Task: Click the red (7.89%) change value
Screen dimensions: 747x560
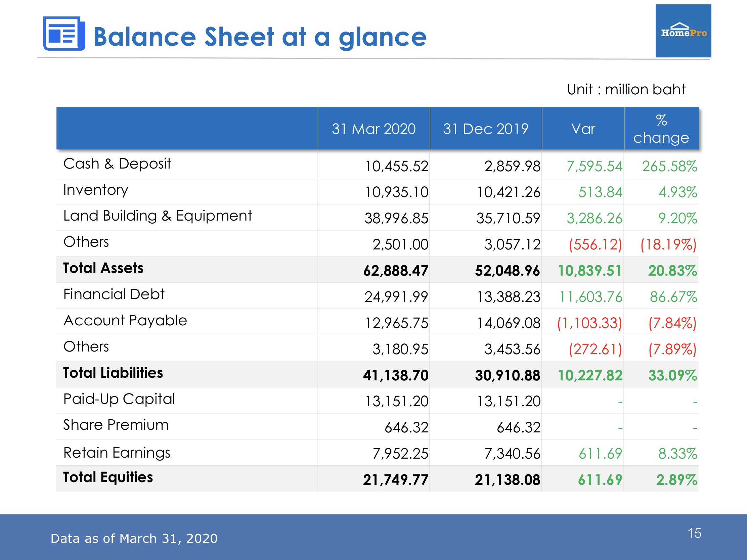Action: [x=673, y=349]
